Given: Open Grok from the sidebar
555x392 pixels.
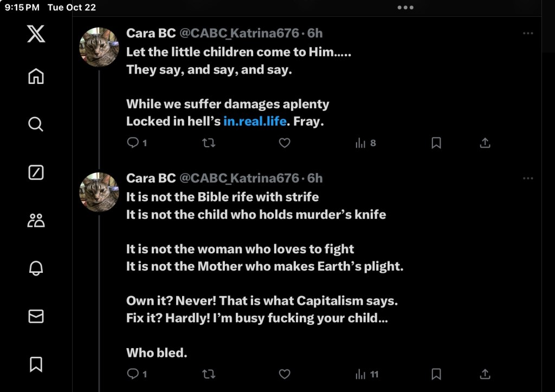Looking at the screenshot, I should (36, 173).
